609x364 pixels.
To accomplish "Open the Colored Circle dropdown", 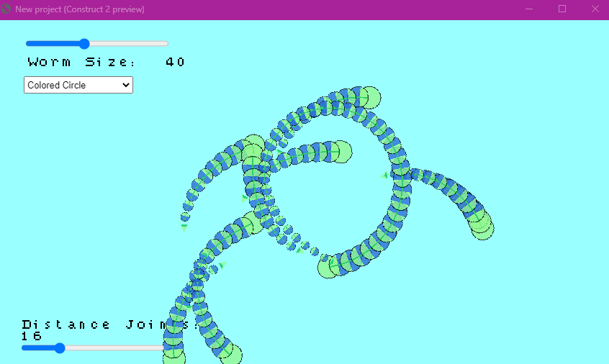I will 78,85.
